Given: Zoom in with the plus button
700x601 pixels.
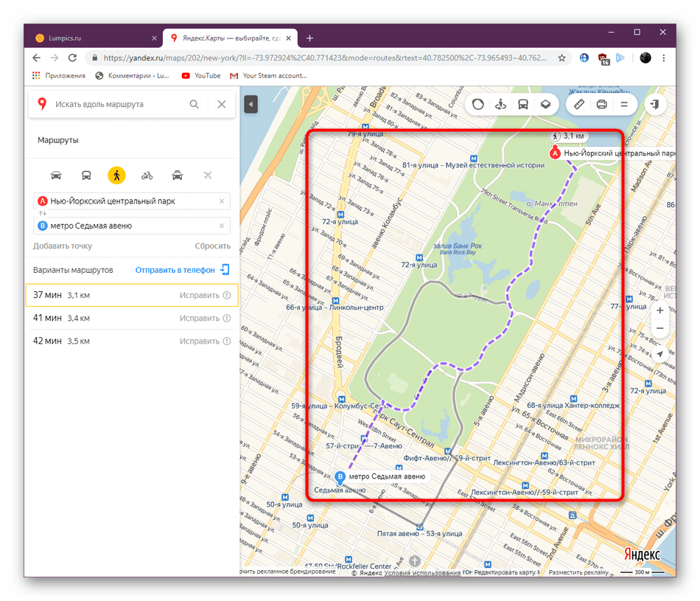Looking at the screenshot, I should coord(659,310).
